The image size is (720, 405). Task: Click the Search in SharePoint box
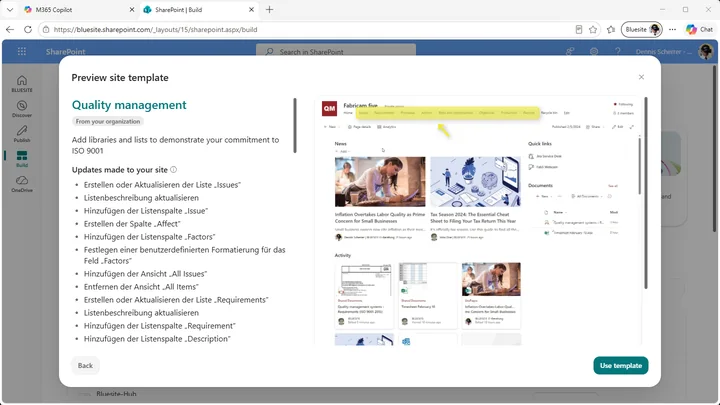pos(336,51)
